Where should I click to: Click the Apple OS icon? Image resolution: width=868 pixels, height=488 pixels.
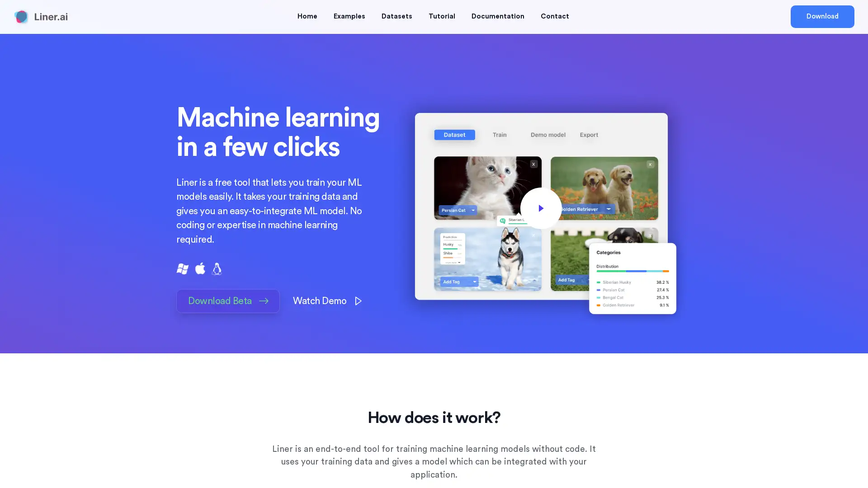pos(200,268)
